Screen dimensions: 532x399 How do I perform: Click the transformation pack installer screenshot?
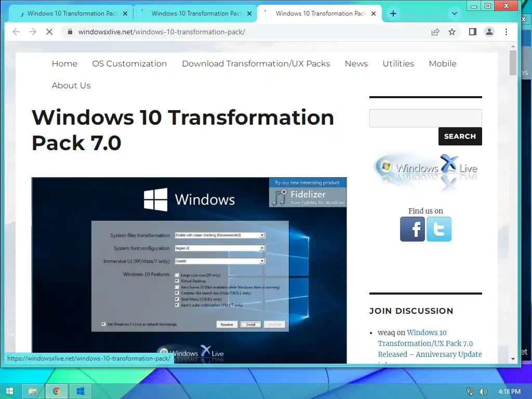tap(189, 270)
